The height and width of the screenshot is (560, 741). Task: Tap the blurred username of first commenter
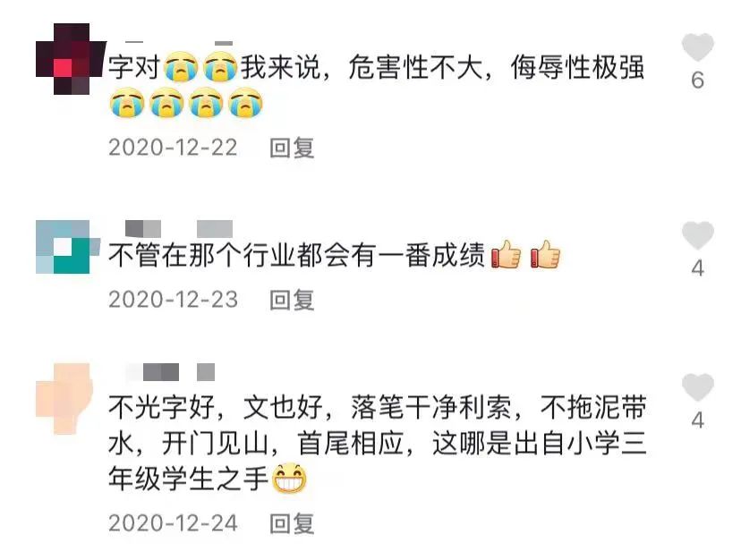(179, 43)
